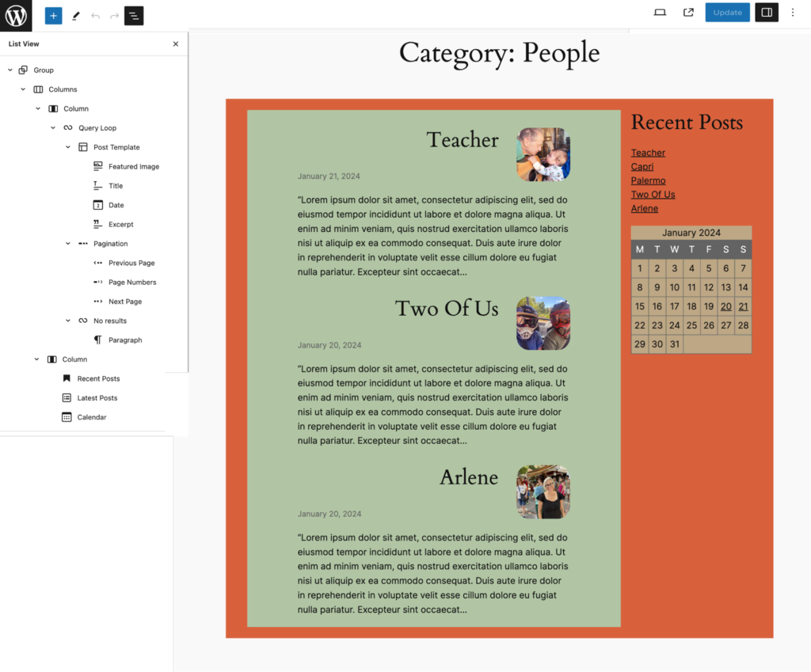The height and width of the screenshot is (672, 811).
Task: Select the Tools pencil icon
Action: (x=76, y=16)
